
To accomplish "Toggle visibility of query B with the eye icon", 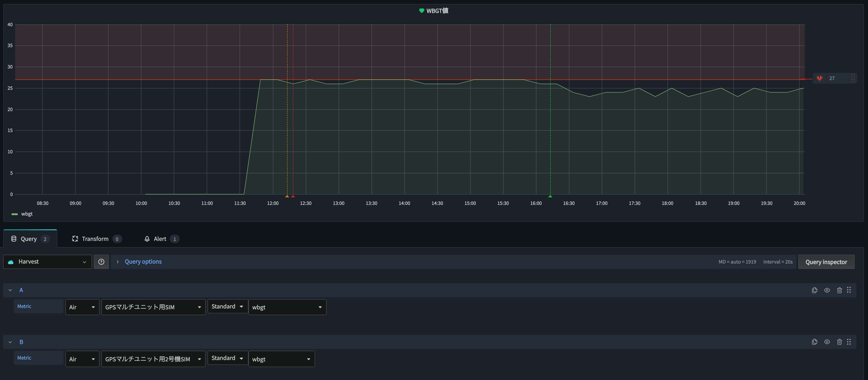I will [x=827, y=342].
